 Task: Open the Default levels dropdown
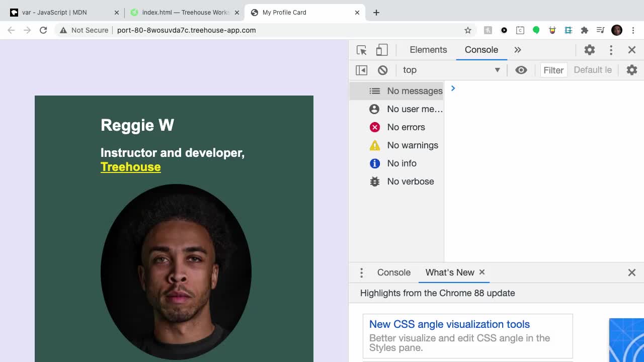pyautogui.click(x=592, y=70)
